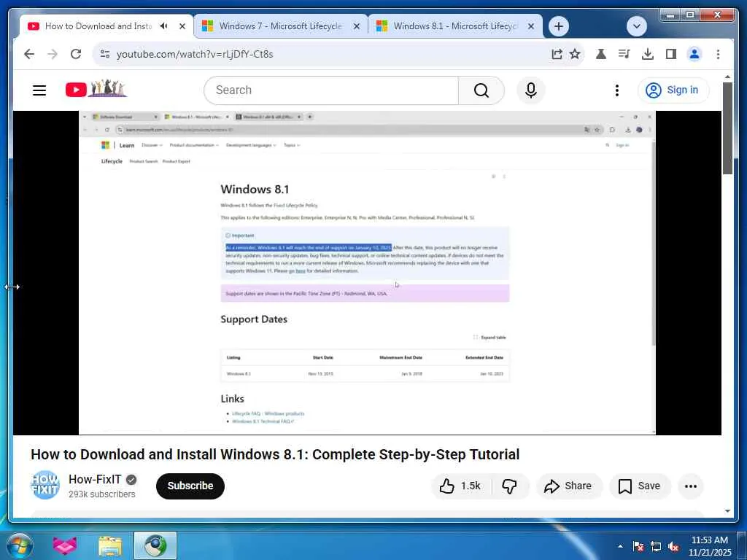Reload the YouTube page
This screenshot has height=560, width=747.
pos(76,54)
